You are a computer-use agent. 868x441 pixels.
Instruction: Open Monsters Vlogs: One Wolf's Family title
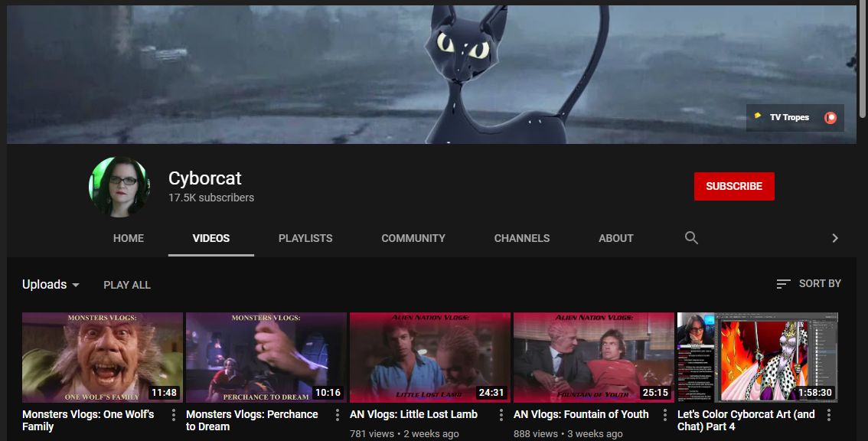pos(88,420)
